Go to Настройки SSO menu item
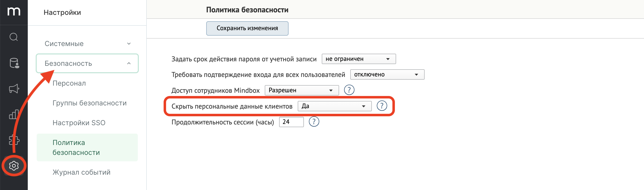 click(x=79, y=123)
